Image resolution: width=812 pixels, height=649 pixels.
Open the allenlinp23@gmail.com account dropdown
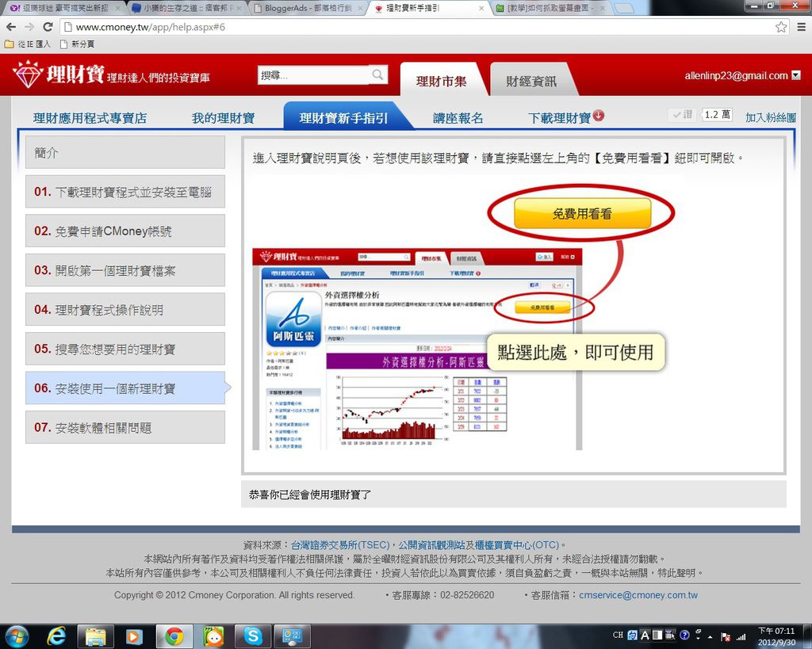[x=796, y=75]
